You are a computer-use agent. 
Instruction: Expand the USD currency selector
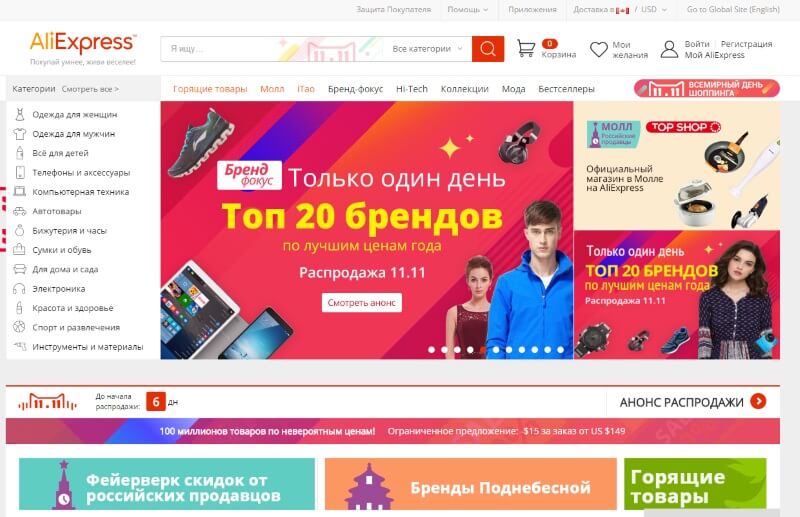654,9
